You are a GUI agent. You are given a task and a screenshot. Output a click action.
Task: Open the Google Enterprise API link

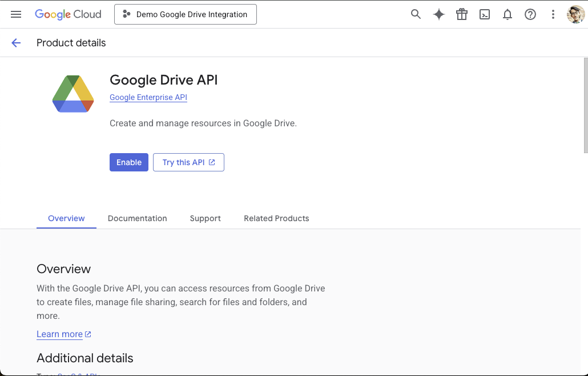(148, 97)
